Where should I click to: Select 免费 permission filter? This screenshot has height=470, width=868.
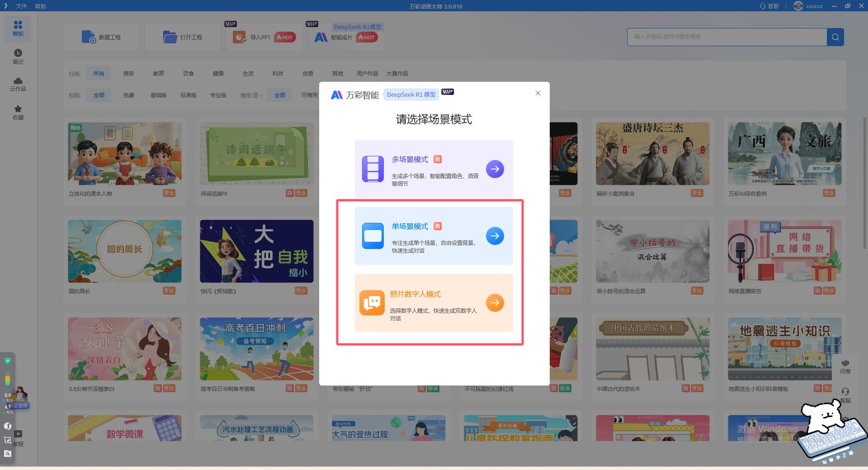click(x=129, y=95)
